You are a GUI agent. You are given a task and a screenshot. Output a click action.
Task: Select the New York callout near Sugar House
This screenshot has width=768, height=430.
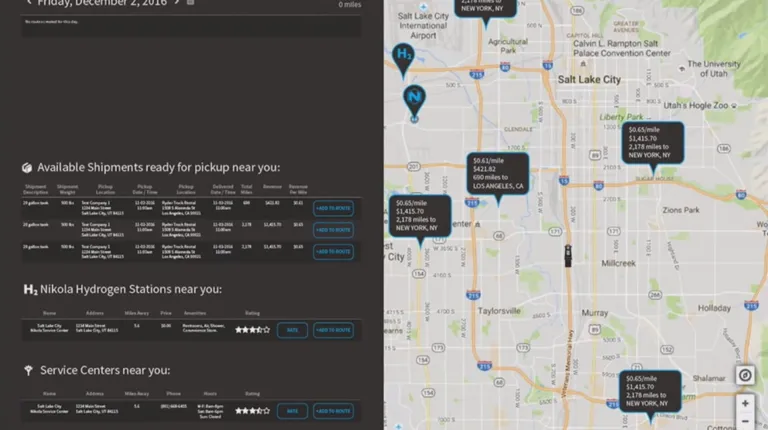654,142
